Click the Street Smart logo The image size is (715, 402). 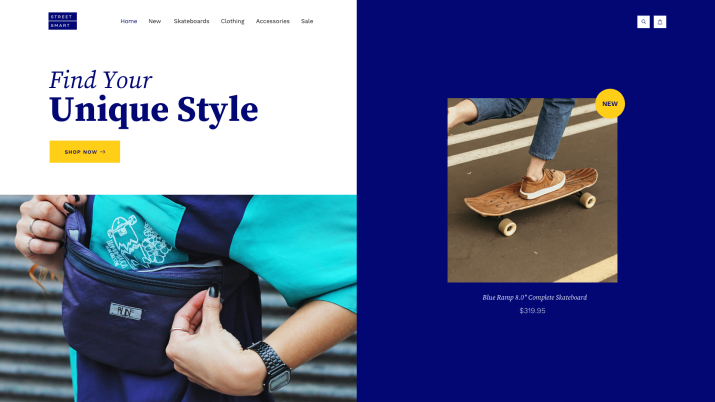62,21
